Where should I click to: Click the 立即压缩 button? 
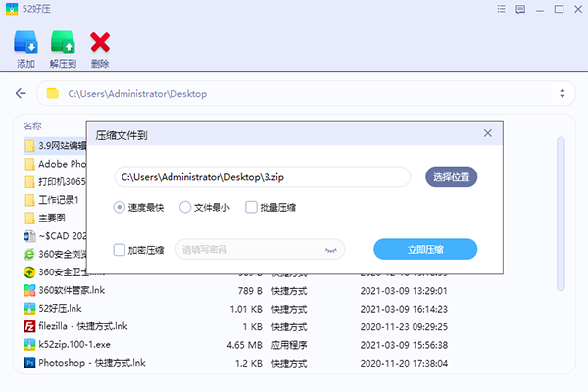[x=425, y=249]
